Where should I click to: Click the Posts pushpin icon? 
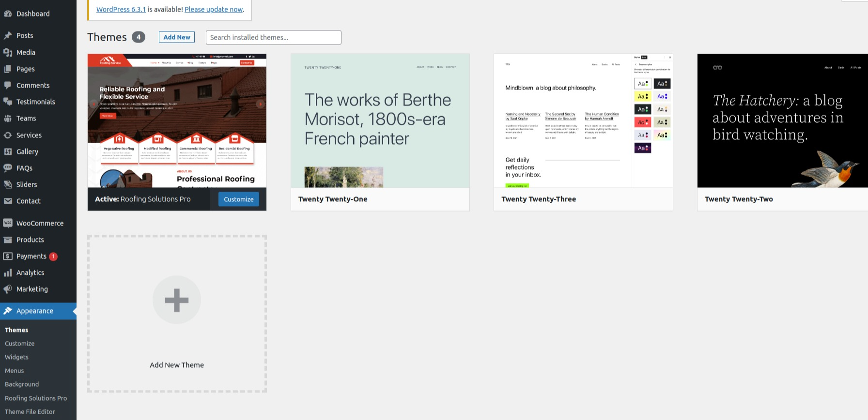[8, 35]
